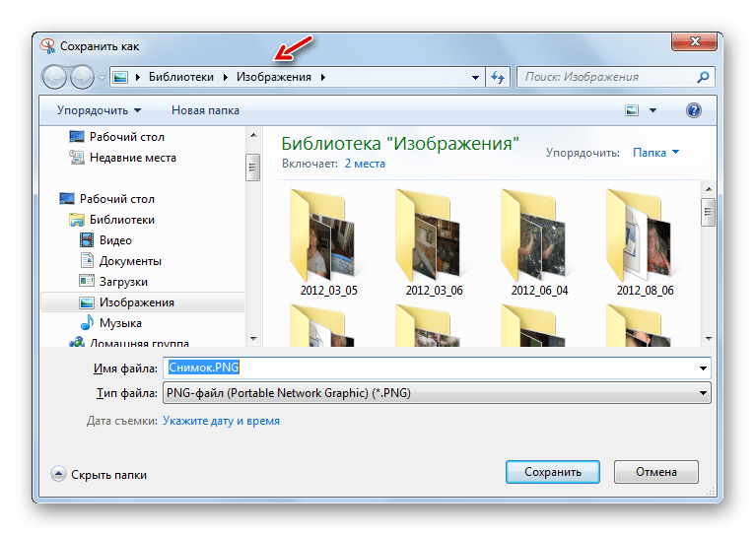Select the folder 2012_06_04
Image resolution: width=756 pixels, height=536 pixels.
click(539, 242)
